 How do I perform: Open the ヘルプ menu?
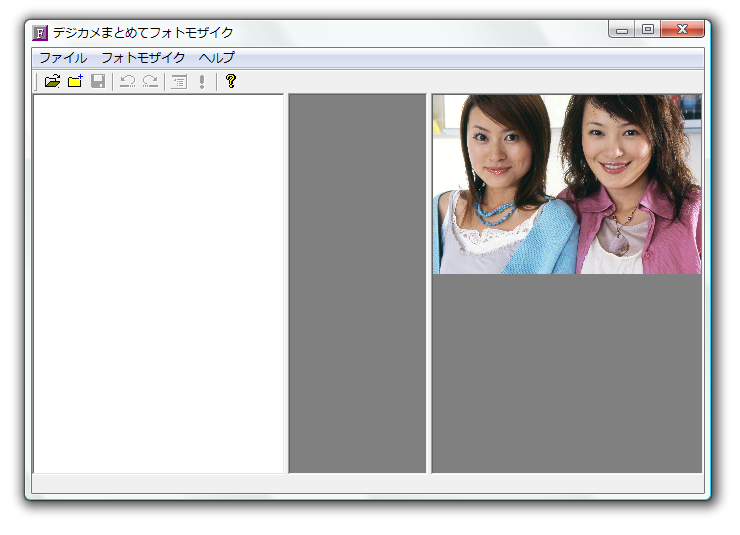tap(217, 58)
